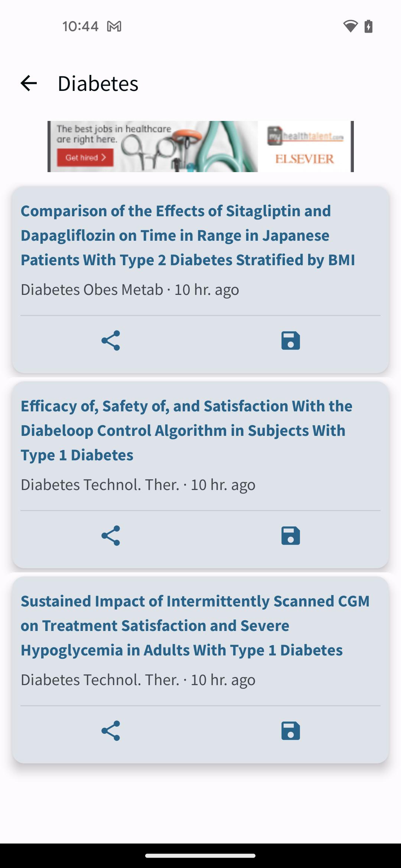This screenshot has height=868, width=401.
Task: Tap the Diabetes page title
Action: [x=98, y=83]
